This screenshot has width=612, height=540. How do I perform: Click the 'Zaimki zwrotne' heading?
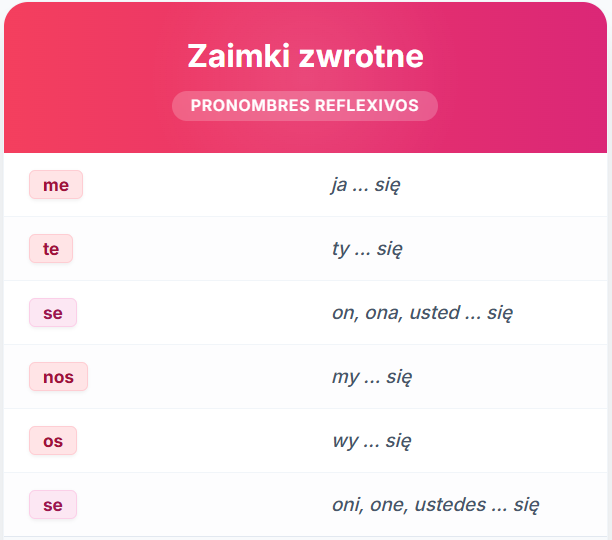pyautogui.click(x=305, y=56)
